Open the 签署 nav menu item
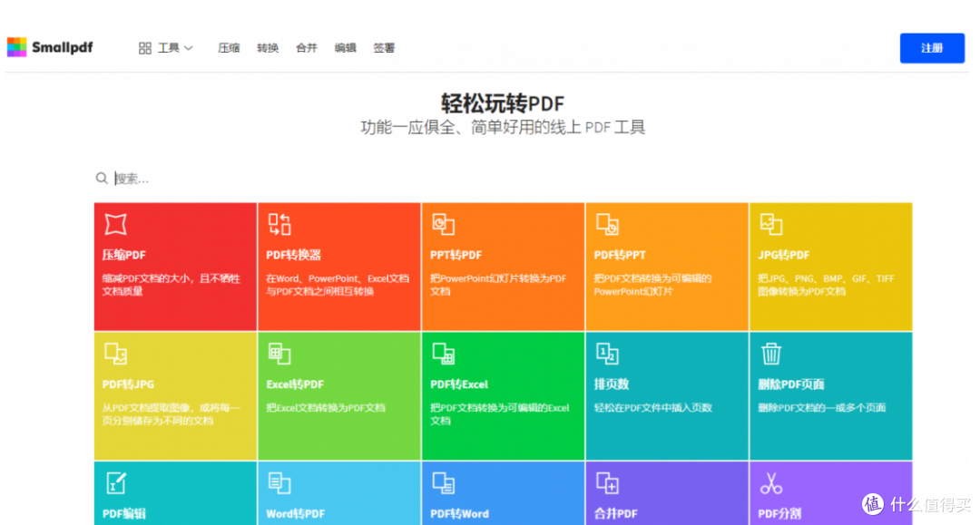Image resolution: width=980 pixels, height=525 pixels. [x=384, y=48]
